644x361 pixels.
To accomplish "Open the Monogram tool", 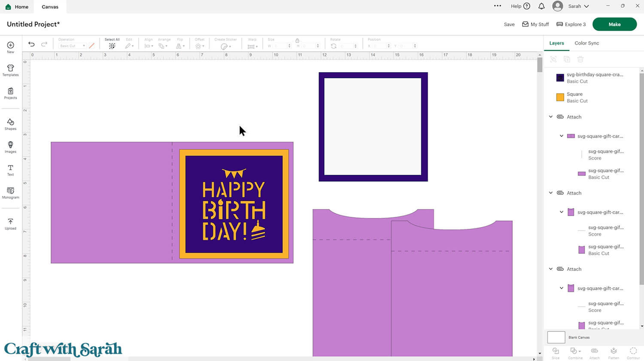I will click(x=10, y=192).
